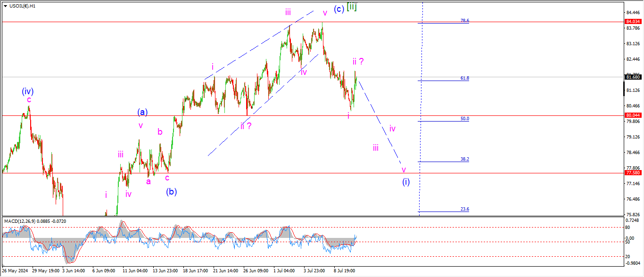644x277 pixels.
Task: Select the 78.6 Fibonacci level label
Action: (x=464, y=21)
